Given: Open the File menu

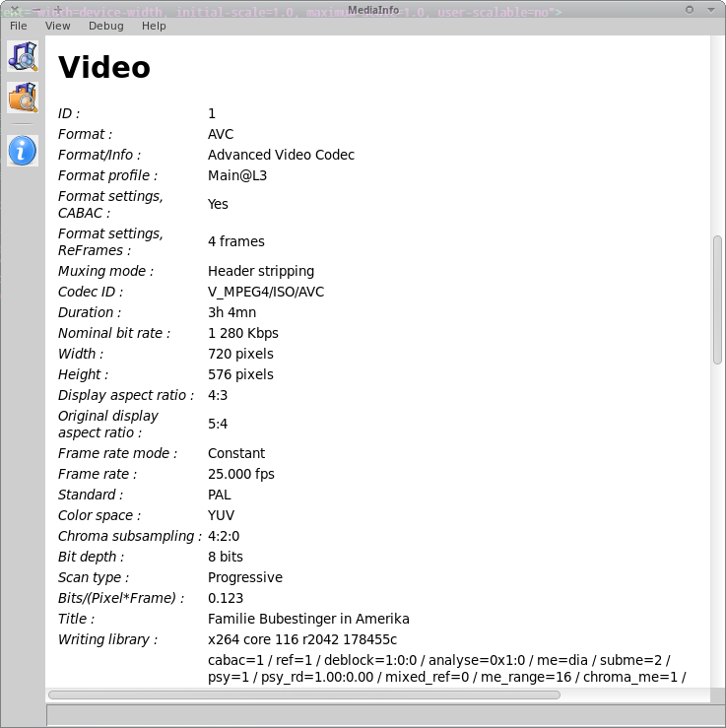Looking at the screenshot, I should pos(19,27).
